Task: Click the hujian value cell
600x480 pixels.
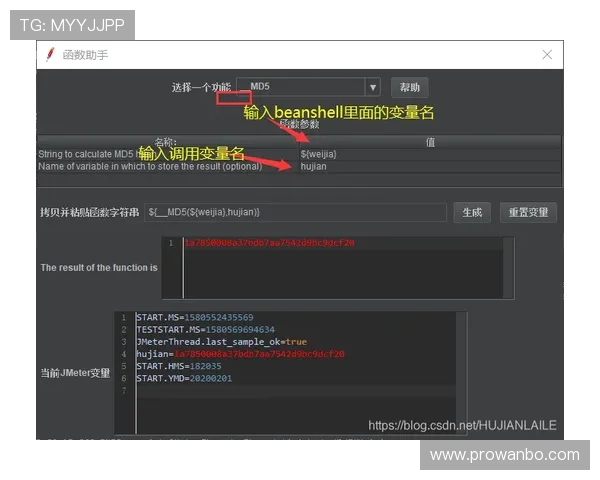Action: [430, 167]
